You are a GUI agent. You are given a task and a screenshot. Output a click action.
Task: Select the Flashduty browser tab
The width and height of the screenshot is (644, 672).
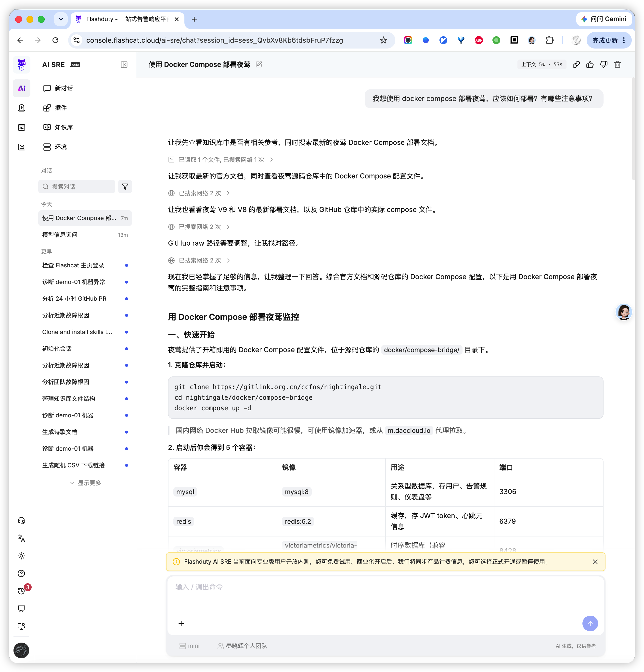point(128,19)
